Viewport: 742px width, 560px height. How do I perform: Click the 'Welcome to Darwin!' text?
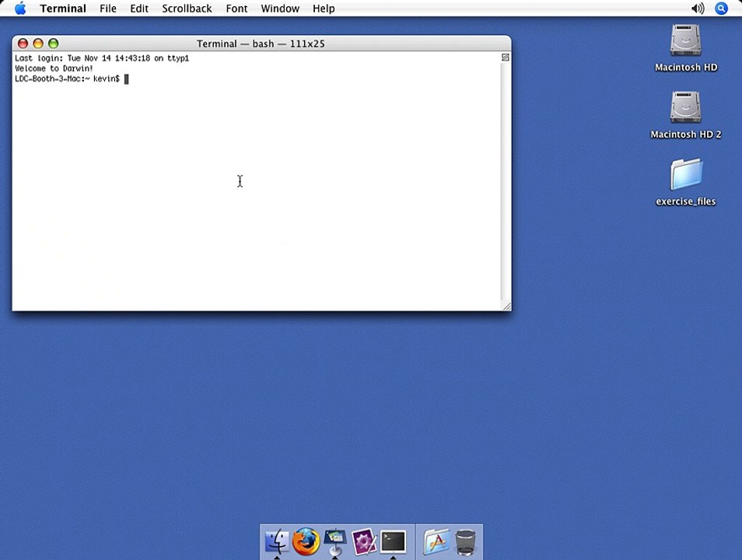54,68
